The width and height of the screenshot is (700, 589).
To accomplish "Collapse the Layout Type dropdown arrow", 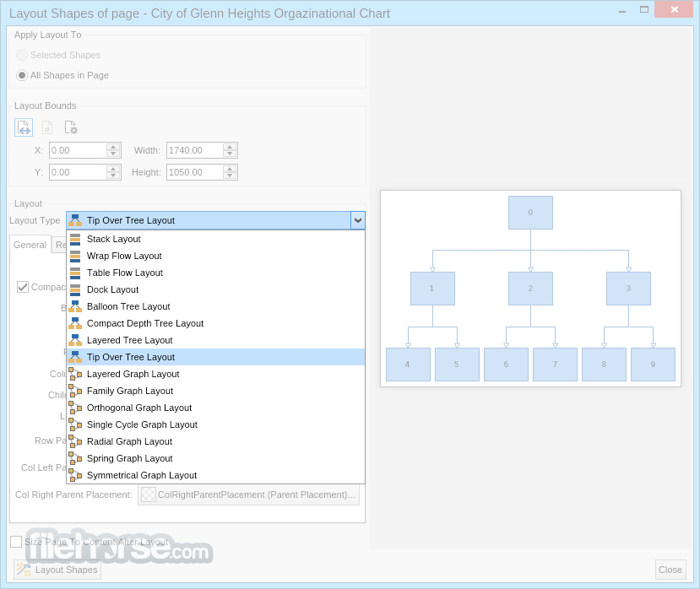I will pos(358,220).
